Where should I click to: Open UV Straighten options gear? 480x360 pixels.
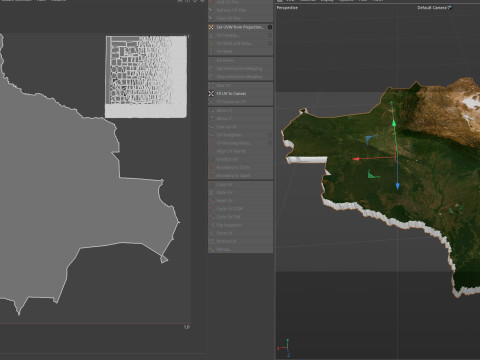pos(270,135)
